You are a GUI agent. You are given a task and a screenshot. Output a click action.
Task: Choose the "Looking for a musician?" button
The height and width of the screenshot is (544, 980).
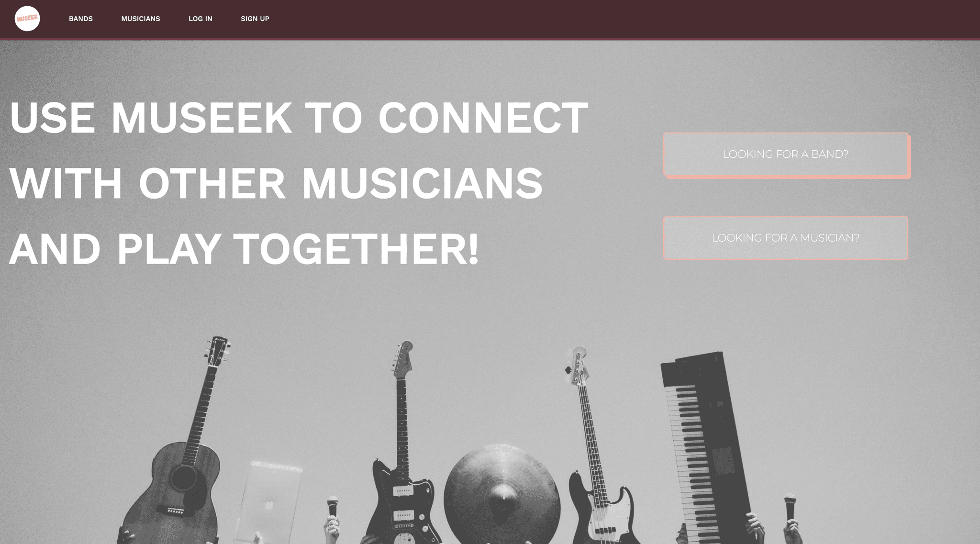(x=786, y=238)
